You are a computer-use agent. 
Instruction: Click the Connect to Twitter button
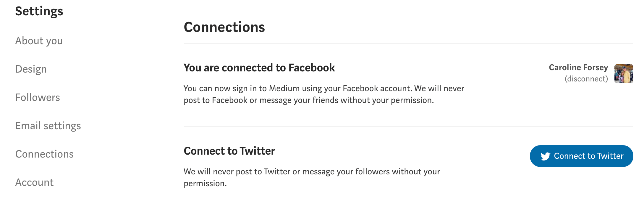pyautogui.click(x=581, y=156)
